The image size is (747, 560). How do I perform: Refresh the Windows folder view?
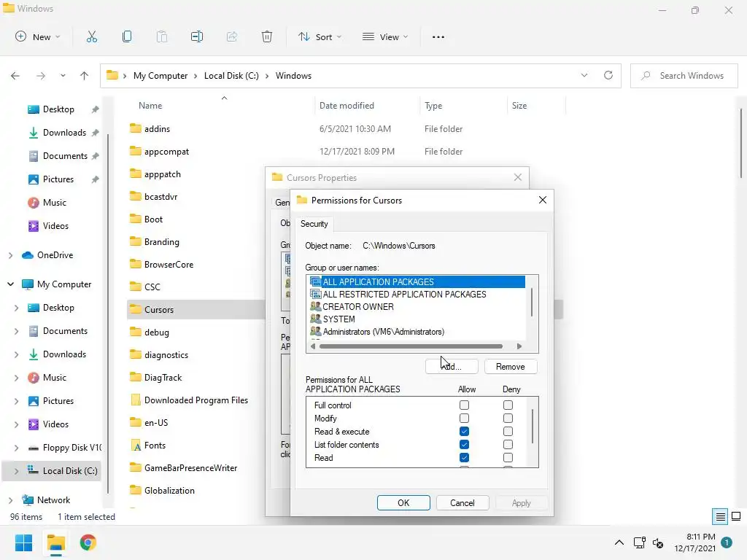pyautogui.click(x=608, y=75)
